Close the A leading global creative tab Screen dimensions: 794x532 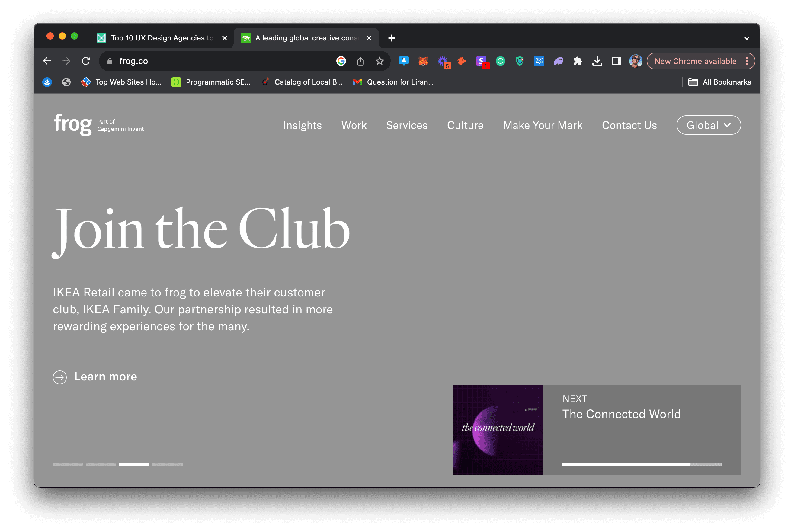point(369,38)
